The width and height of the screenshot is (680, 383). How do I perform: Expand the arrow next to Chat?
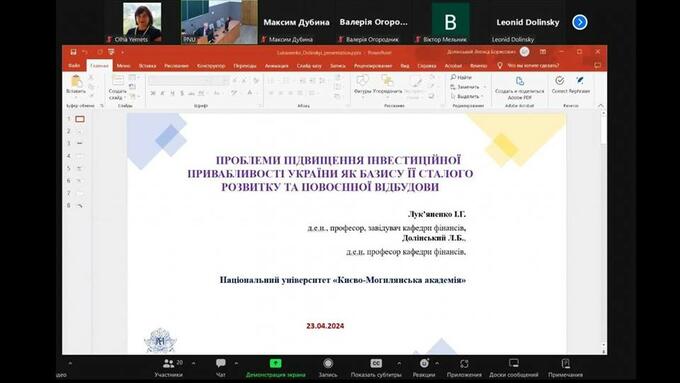click(x=236, y=363)
